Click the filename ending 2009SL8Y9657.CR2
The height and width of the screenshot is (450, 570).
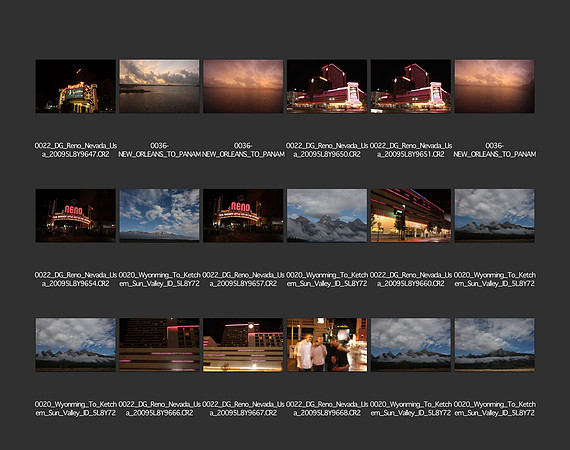click(243, 280)
